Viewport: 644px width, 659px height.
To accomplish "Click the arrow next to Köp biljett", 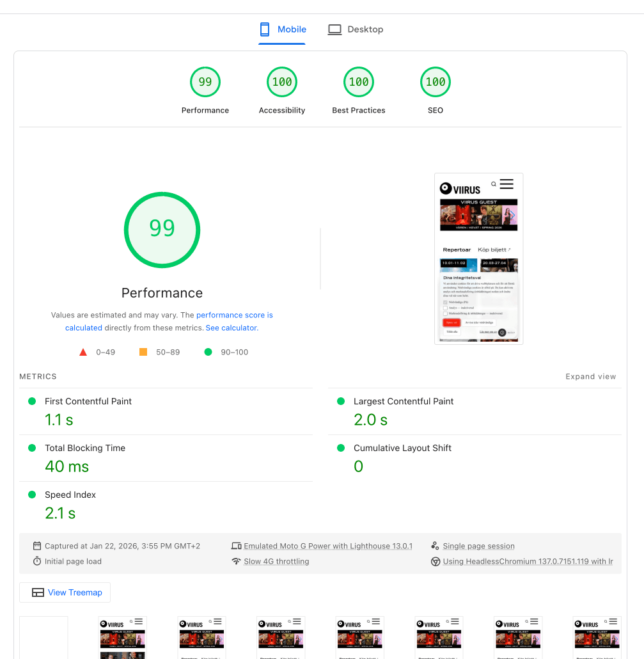I will coord(509,250).
